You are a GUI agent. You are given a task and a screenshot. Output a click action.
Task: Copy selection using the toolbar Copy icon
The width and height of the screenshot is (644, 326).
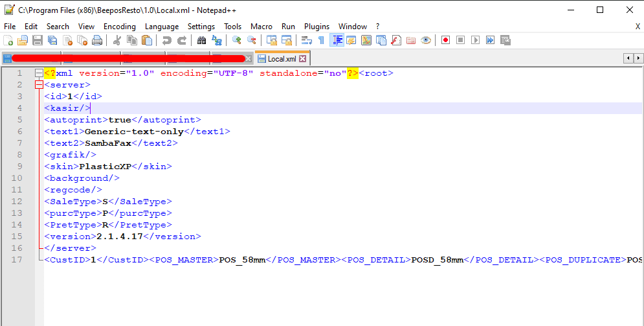[132, 40]
